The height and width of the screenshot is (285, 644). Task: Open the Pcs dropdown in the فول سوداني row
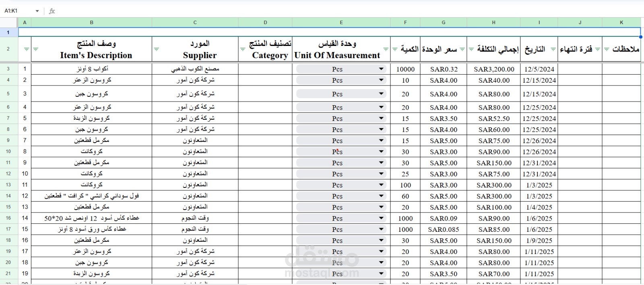tap(381, 196)
